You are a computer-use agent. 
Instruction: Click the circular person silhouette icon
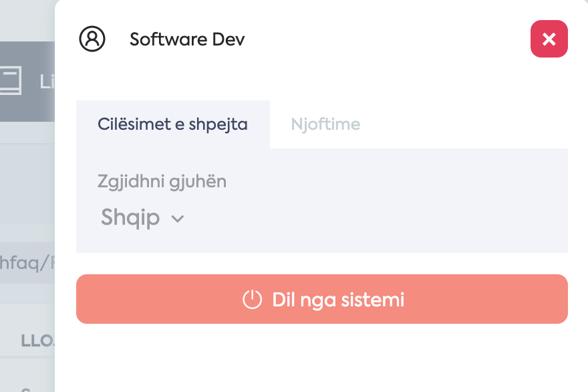(x=92, y=39)
